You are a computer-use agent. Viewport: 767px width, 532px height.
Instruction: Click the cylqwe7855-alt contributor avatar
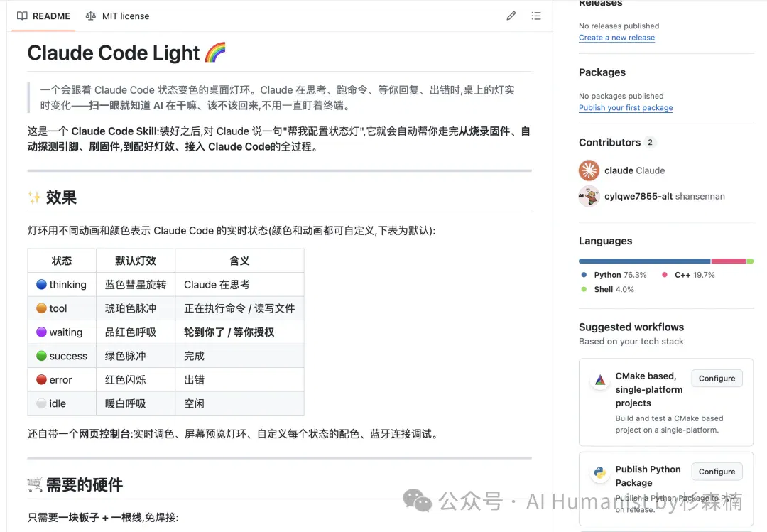click(x=589, y=196)
